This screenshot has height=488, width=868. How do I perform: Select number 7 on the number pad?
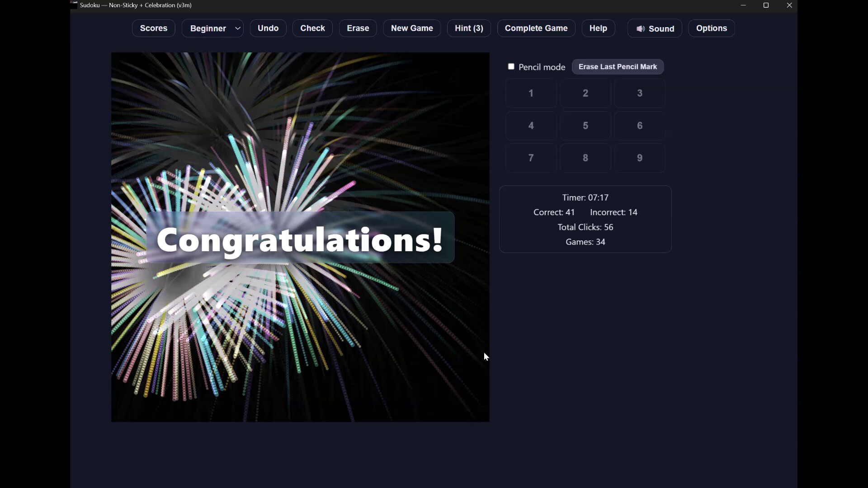point(531,158)
